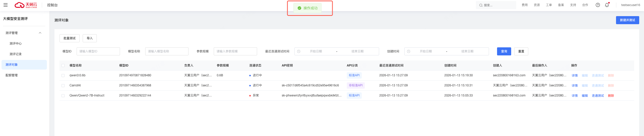Click the search magnifier icon
The image size is (644, 136).
tap(481, 5)
